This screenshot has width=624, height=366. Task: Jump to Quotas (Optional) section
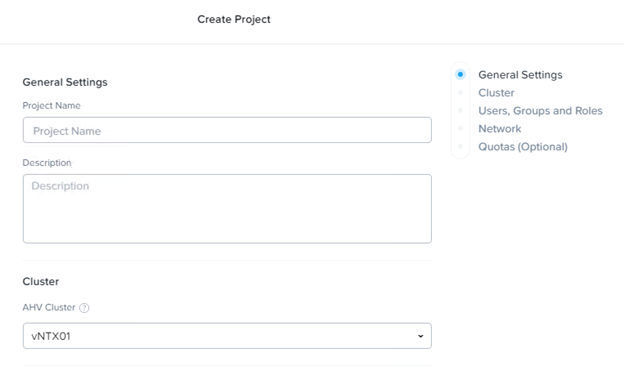(523, 147)
